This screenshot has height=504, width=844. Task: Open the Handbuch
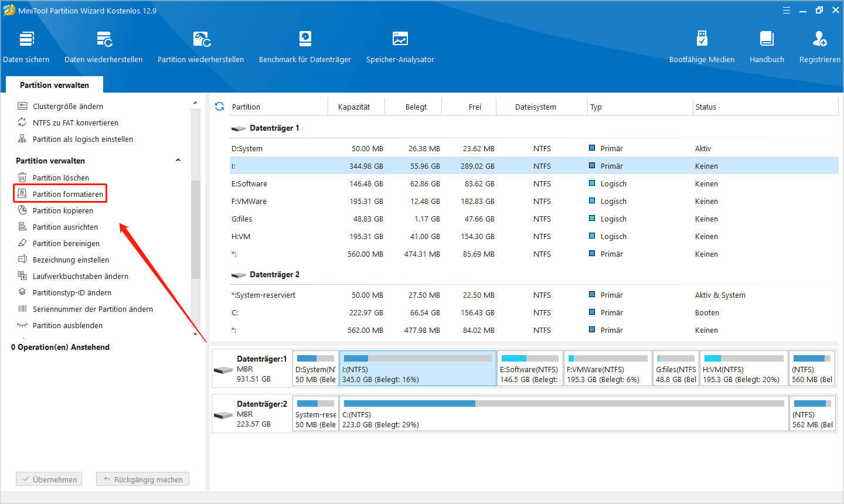[767, 47]
